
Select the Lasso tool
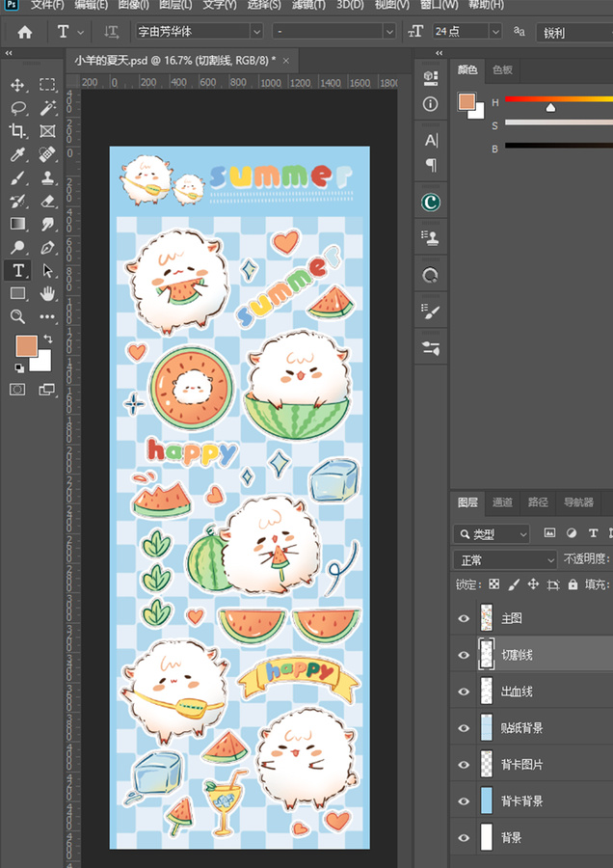[17, 108]
